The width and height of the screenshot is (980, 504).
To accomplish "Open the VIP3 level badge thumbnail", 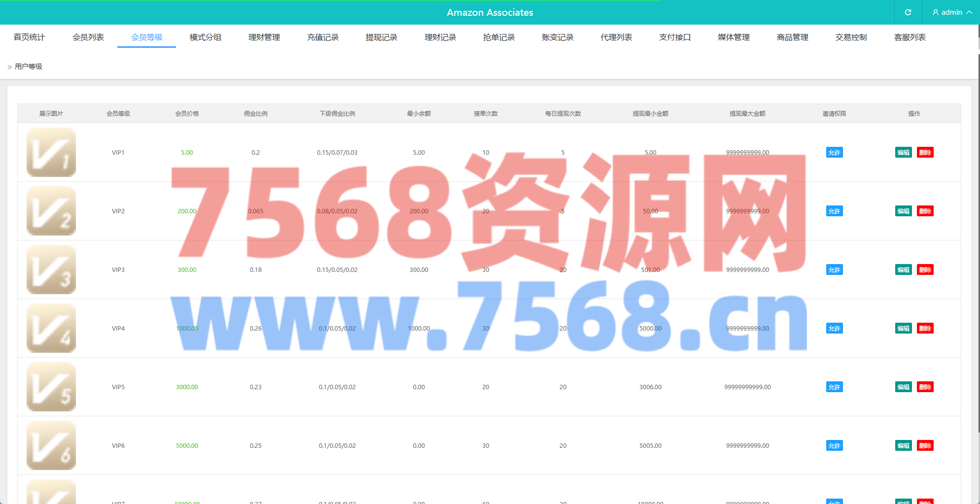I will tap(51, 269).
